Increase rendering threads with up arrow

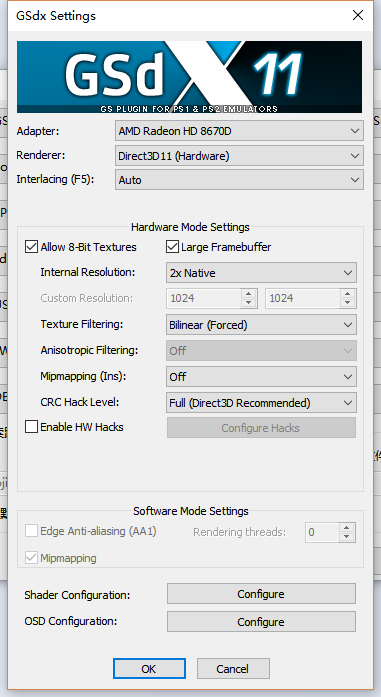pyautogui.click(x=347, y=528)
